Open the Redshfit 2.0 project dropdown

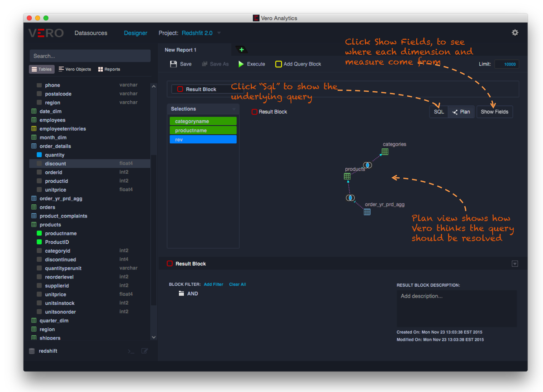click(x=198, y=33)
